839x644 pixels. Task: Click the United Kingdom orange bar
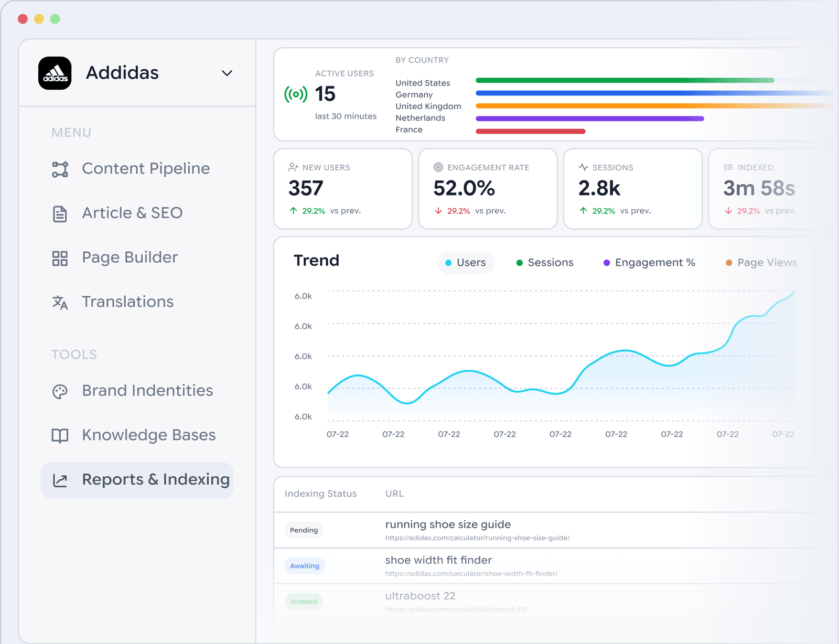pyautogui.click(x=655, y=106)
